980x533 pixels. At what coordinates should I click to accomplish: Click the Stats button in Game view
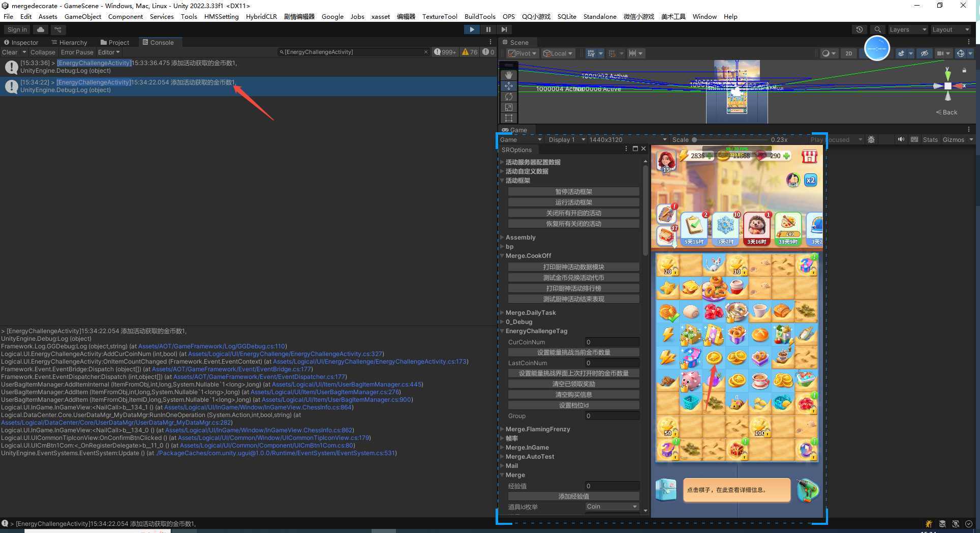coord(930,139)
